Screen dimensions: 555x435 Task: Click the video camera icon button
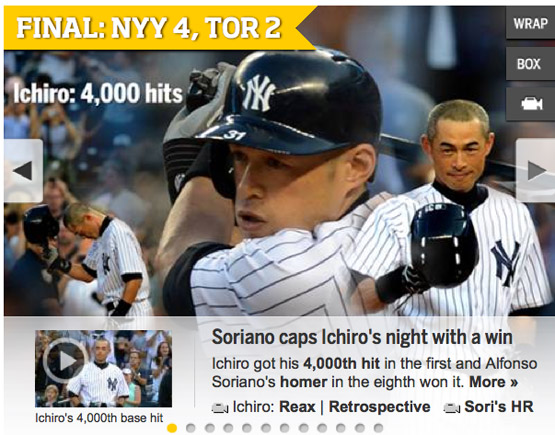(531, 104)
